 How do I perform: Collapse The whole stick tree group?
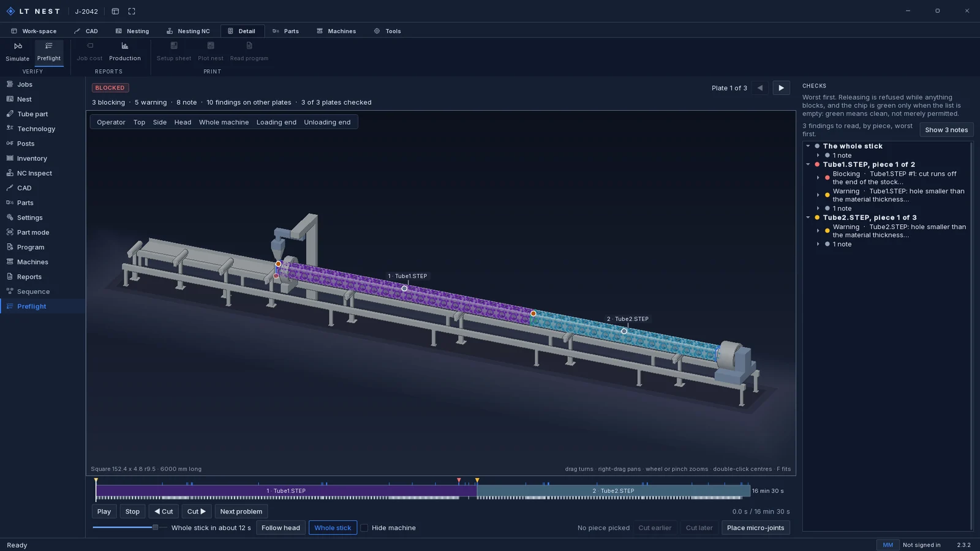point(808,146)
